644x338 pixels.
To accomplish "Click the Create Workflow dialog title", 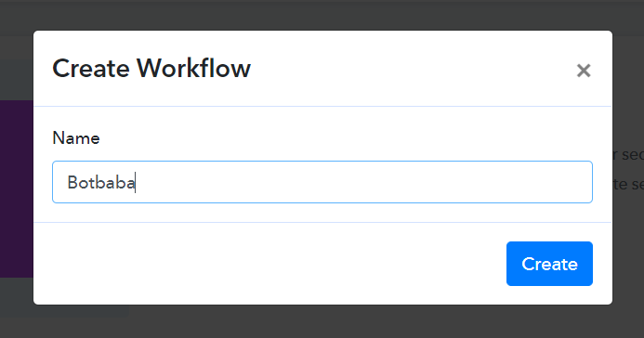I will click(151, 69).
